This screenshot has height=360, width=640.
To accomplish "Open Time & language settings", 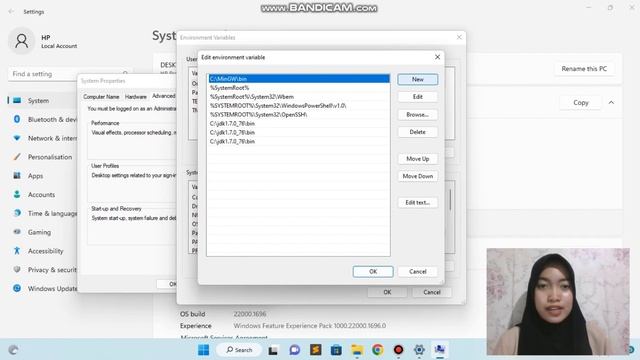I will pyautogui.click(x=43, y=213).
